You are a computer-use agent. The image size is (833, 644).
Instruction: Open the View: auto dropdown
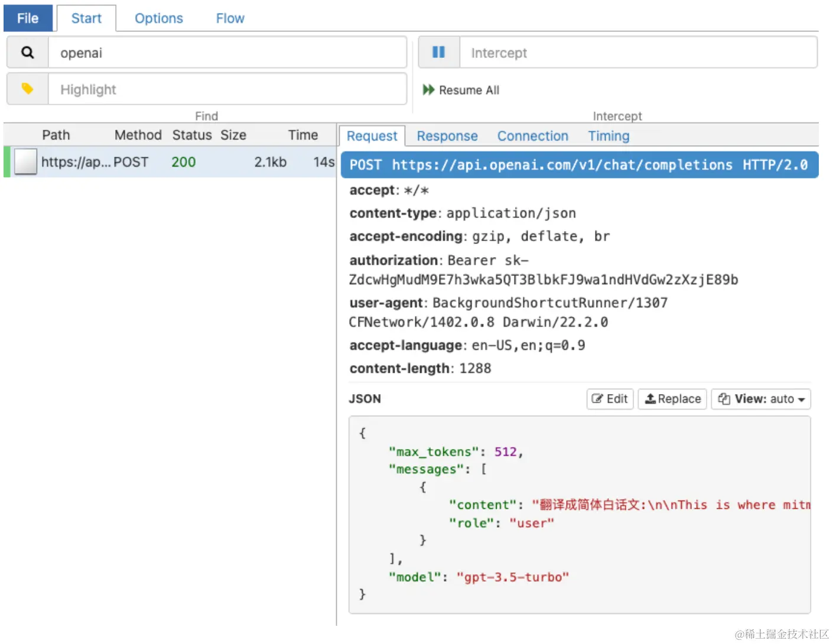click(761, 399)
